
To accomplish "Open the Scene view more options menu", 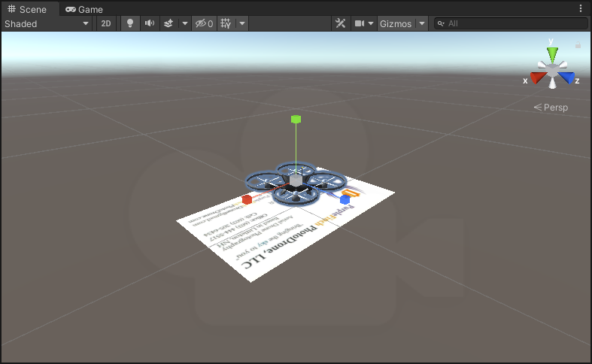I will pos(581,9).
